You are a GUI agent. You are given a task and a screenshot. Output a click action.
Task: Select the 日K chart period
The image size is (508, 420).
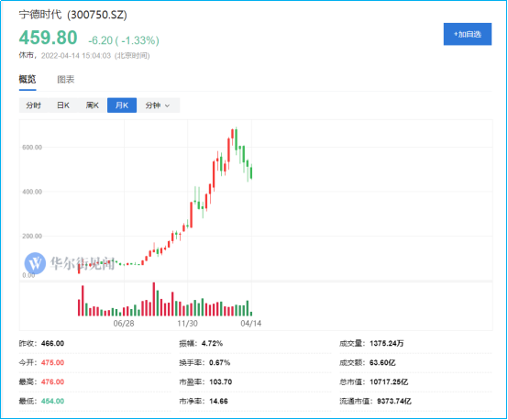[63, 105]
